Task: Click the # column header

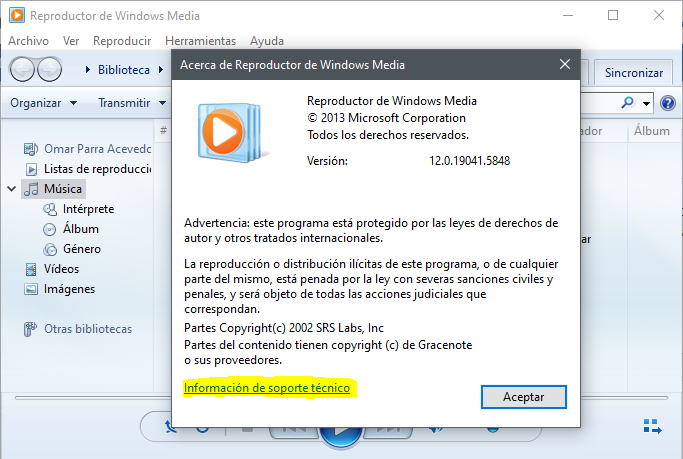Action: 163,130
